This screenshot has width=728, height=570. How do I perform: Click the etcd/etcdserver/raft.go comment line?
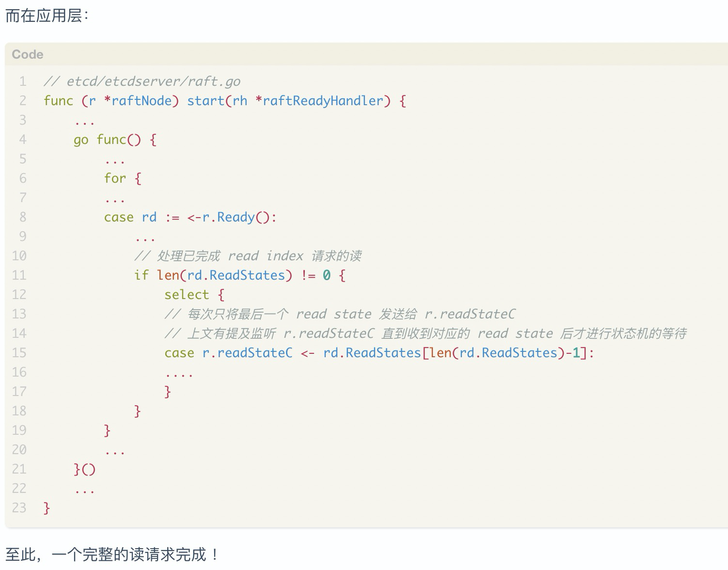click(x=142, y=81)
